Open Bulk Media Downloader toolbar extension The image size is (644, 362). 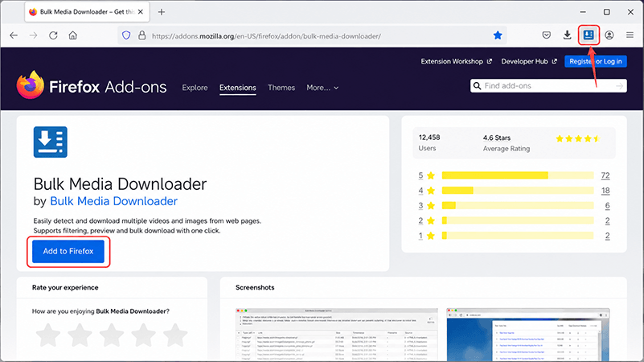pos(589,35)
